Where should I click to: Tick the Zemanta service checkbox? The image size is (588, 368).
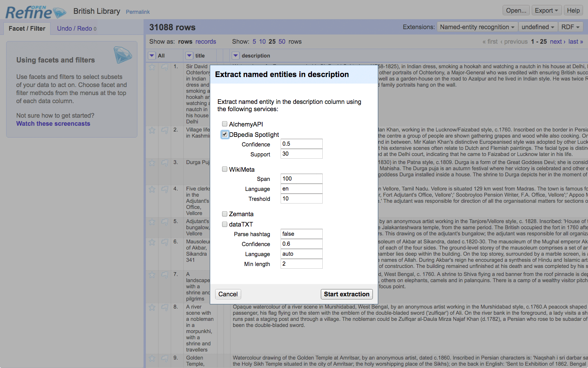[225, 214]
